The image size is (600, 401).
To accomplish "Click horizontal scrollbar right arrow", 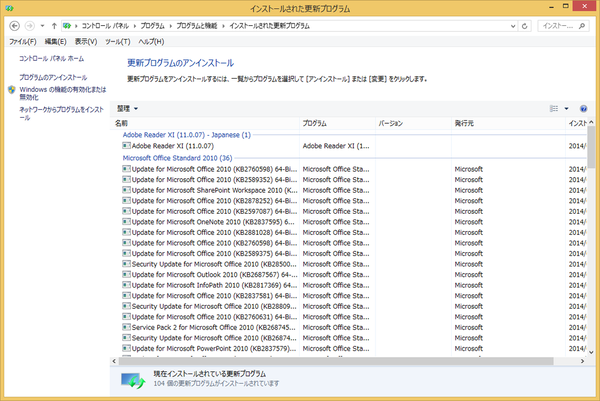I will 582,361.
